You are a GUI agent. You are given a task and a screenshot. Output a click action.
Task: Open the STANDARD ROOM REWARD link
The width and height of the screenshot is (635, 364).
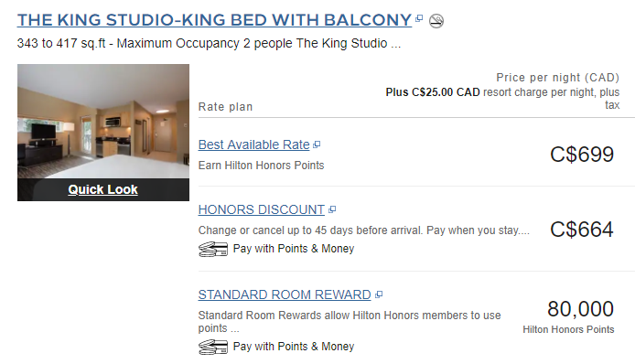(x=285, y=294)
